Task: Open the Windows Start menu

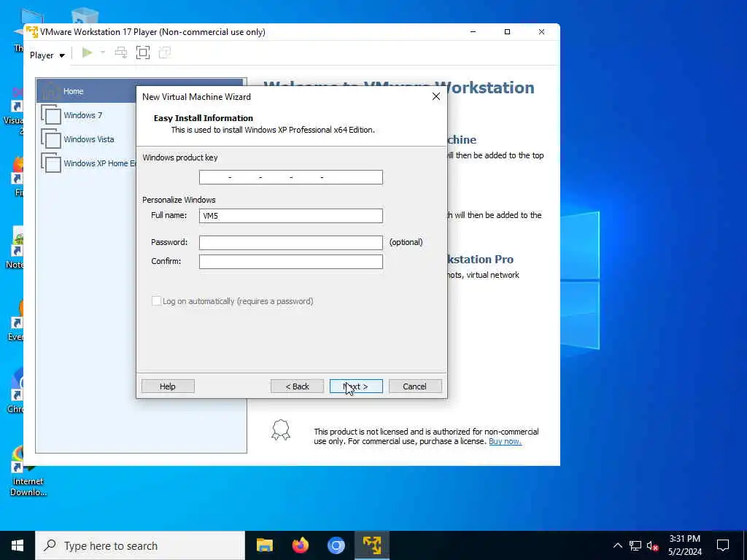Action: click(18, 545)
